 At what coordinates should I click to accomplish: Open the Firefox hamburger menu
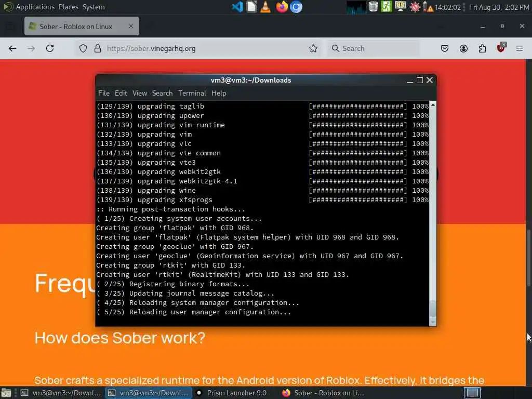520,48
